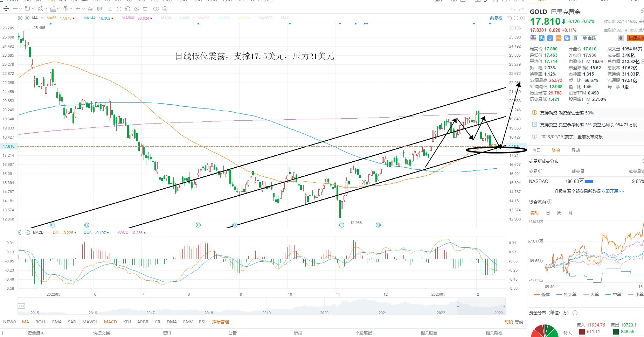Switch to the 异动 tab
644x337 pixels.
(x=576, y=150)
